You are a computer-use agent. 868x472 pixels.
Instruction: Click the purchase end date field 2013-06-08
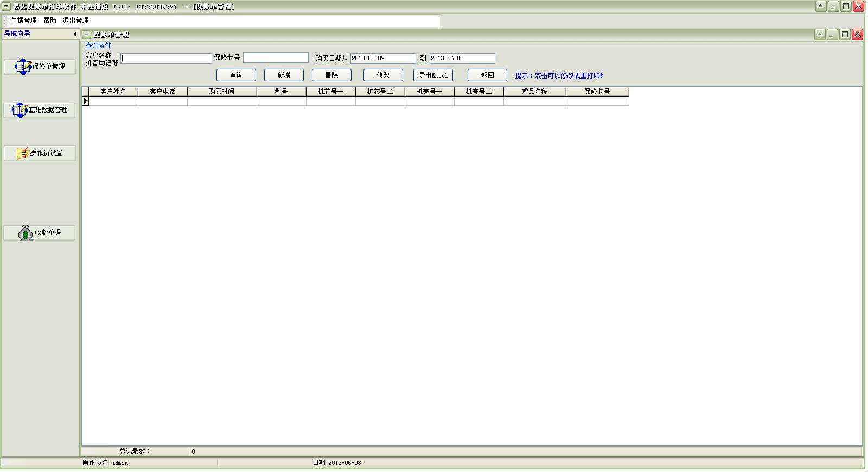[462, 59]
